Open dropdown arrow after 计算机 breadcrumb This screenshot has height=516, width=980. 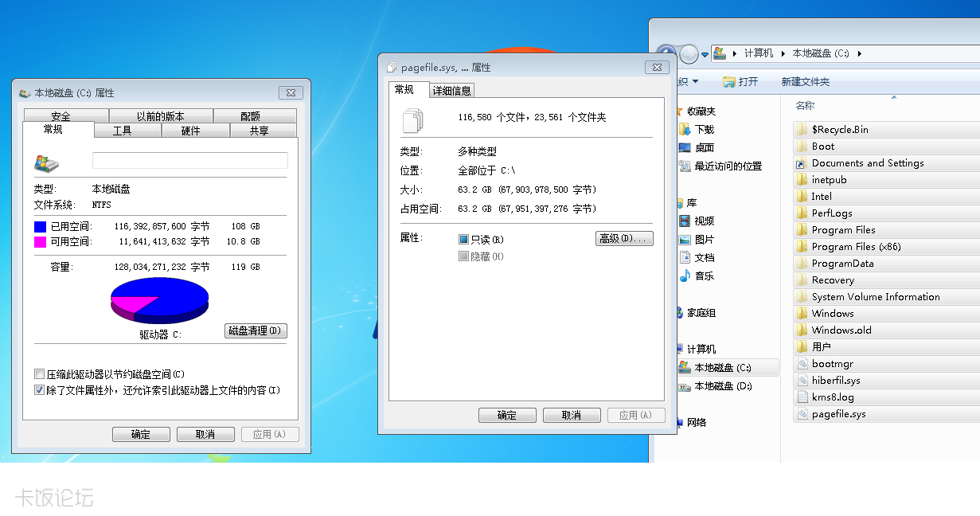point(783,54)
